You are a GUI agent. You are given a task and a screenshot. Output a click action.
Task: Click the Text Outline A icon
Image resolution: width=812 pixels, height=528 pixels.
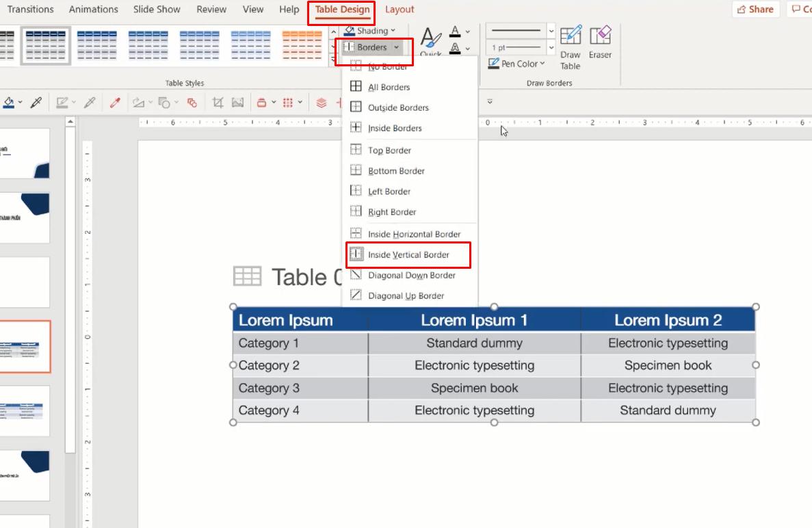455,48
